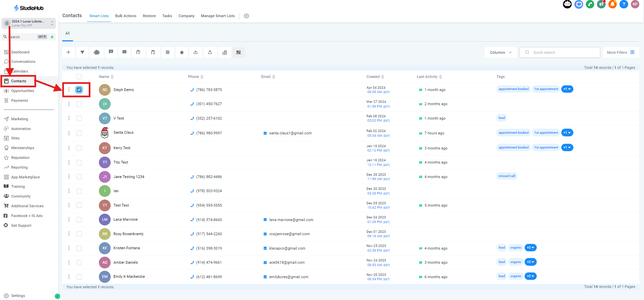
Task: Click the remove tag icon in the toolbar
Action: (x=153, y=52)
